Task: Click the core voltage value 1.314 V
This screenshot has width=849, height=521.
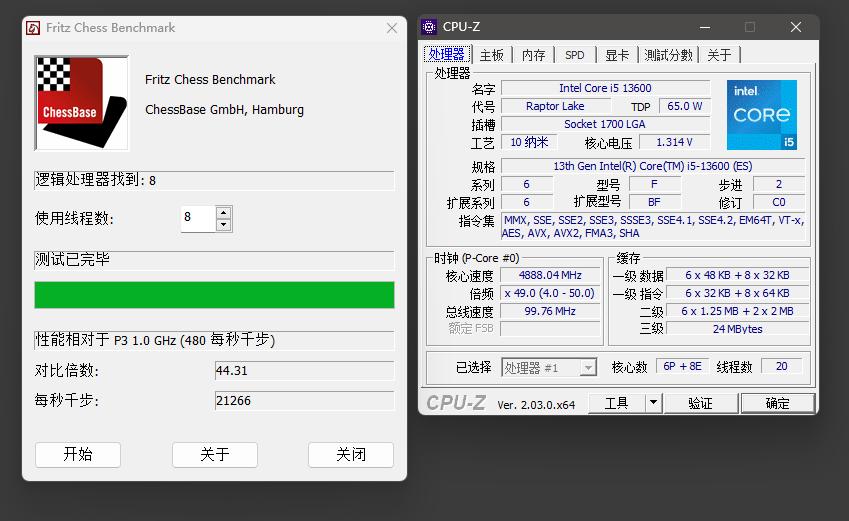Action: 675,142
